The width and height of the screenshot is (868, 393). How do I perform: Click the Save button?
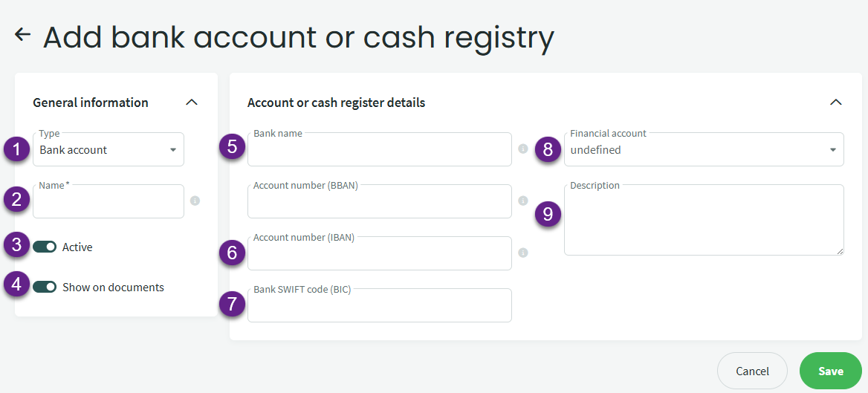[830, 371]
